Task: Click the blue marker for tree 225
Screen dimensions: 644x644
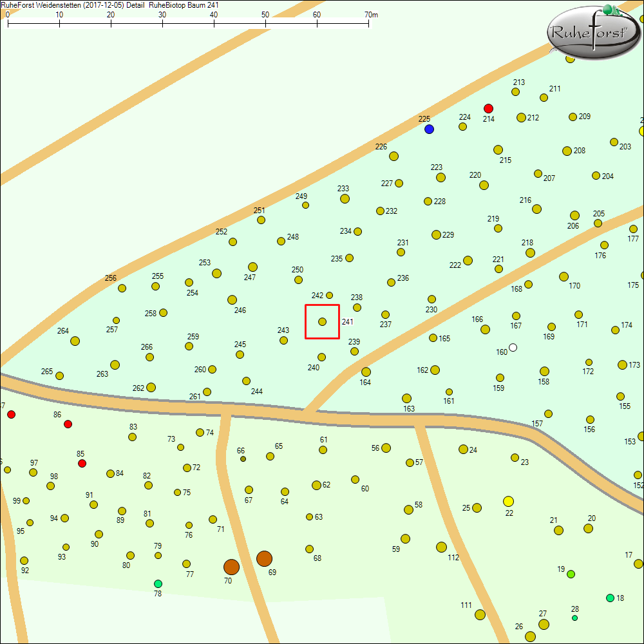Action: [430, 129]
